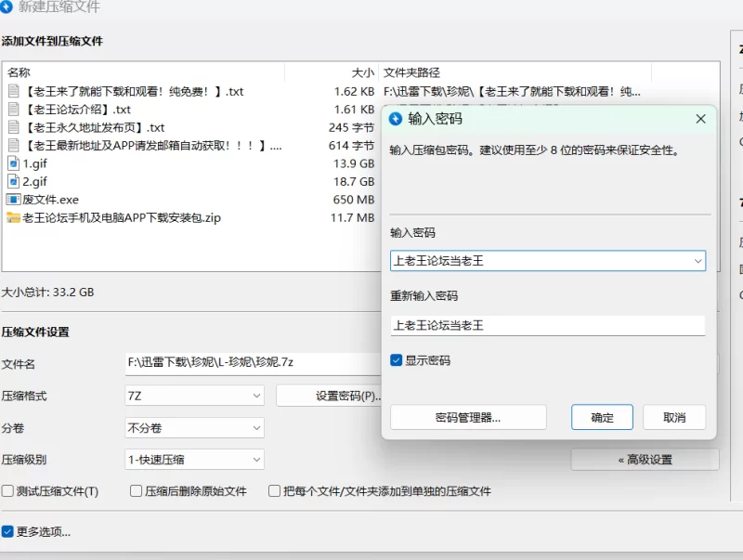Enable 压缩后删除原始文件 checkbox

[x=137, y=491]
